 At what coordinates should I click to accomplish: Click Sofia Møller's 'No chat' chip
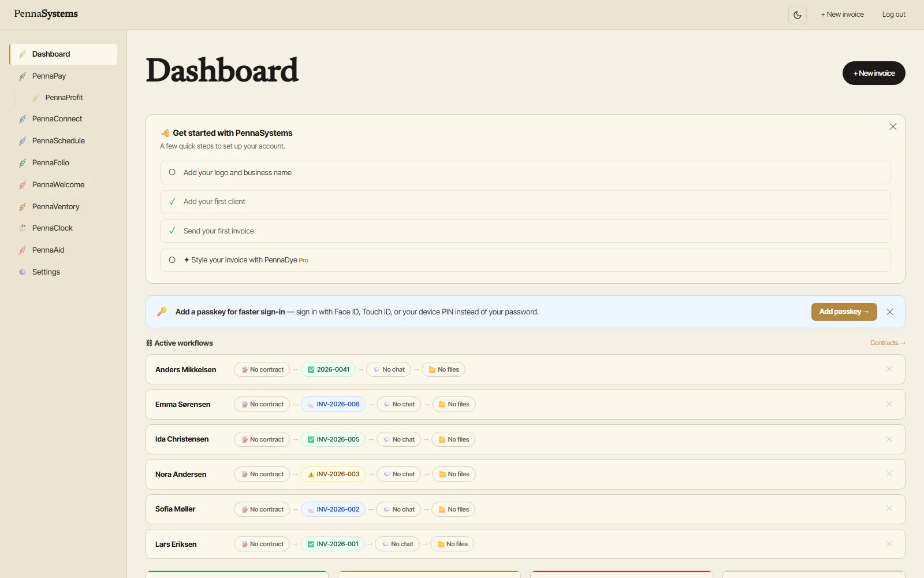pyautogui.click(x=399, y=510)
